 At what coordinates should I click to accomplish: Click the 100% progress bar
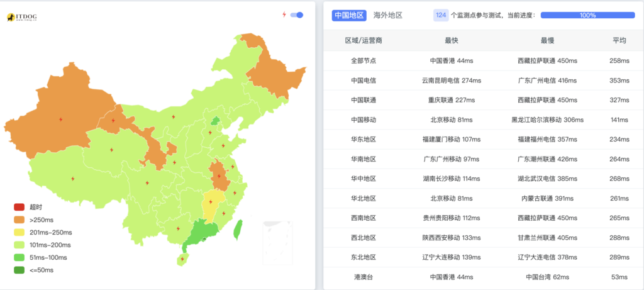[x=587, y=15]
